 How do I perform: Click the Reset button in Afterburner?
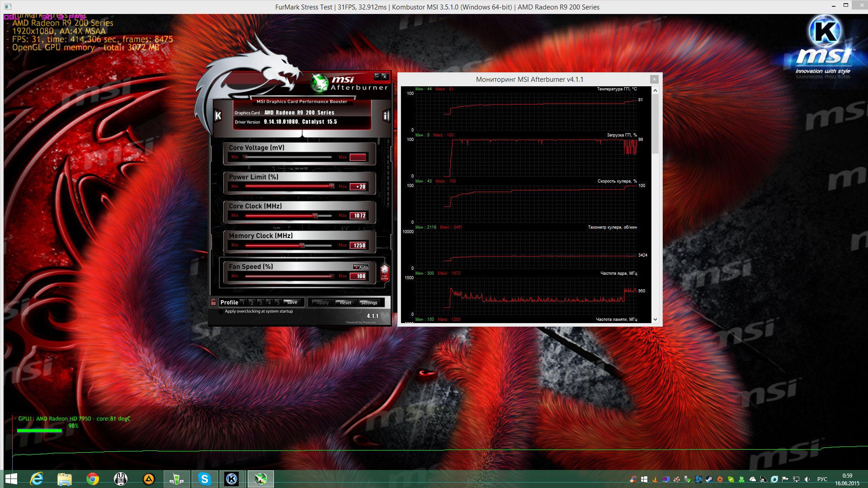point(345,302)
